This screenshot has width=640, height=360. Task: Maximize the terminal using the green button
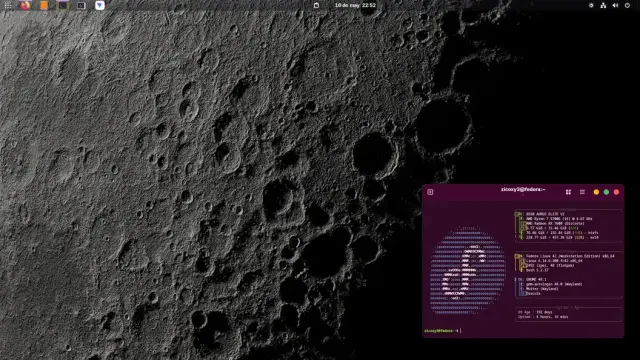607,192
